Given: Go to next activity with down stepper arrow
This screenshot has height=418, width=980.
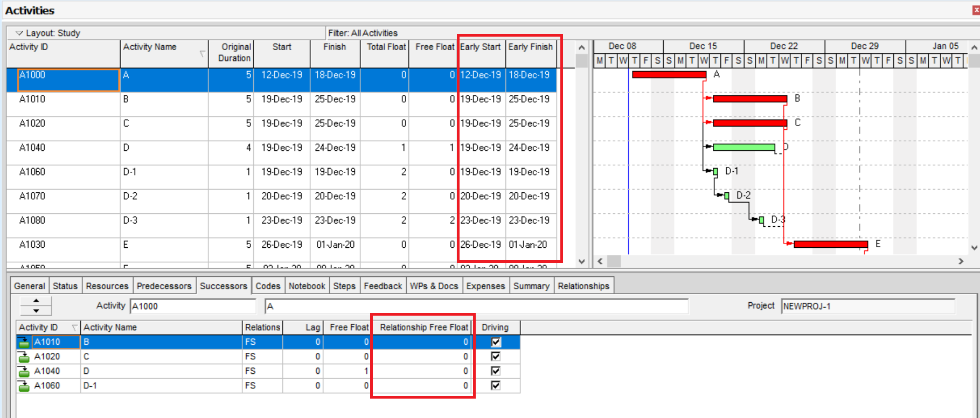Looking at the screenshot, I should [x=36, y=311].
